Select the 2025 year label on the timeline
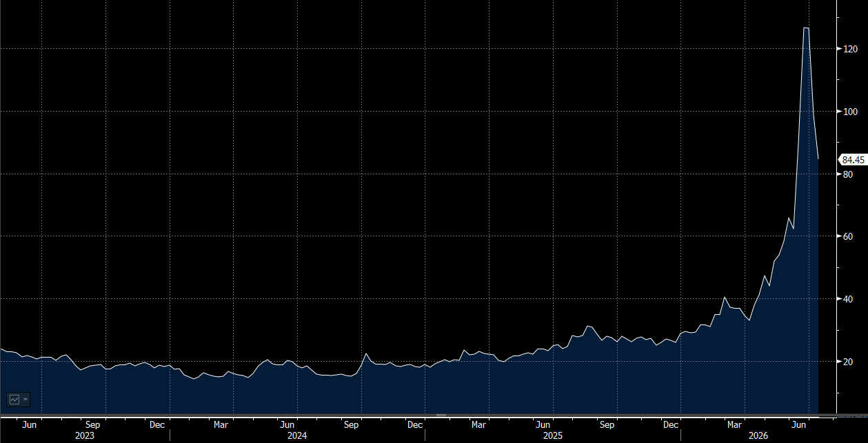This screenshot has width=868, height=443. tap(552, 435)
